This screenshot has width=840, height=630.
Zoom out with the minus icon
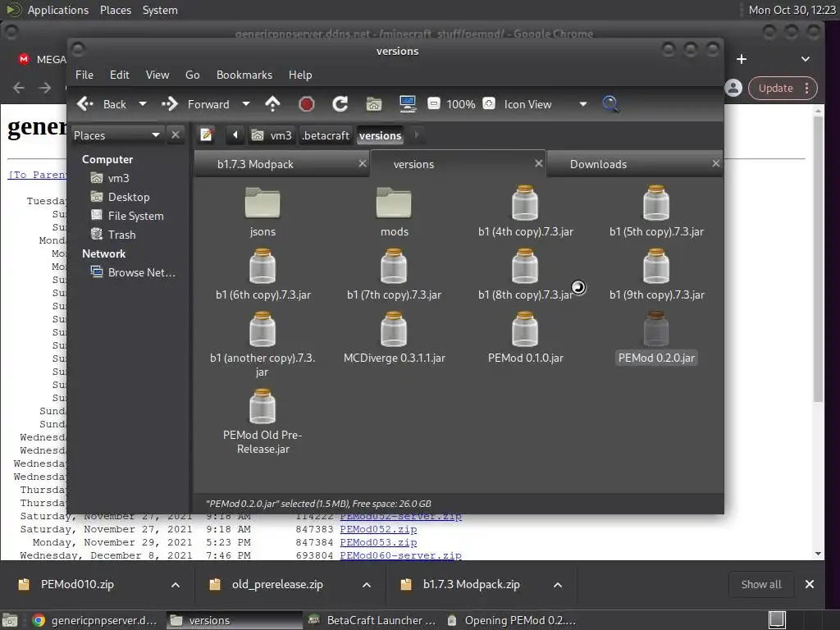coord(434,103)
